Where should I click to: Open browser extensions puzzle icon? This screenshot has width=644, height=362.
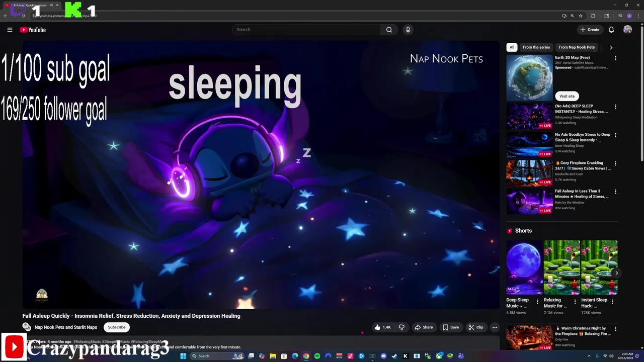[593, 16]
